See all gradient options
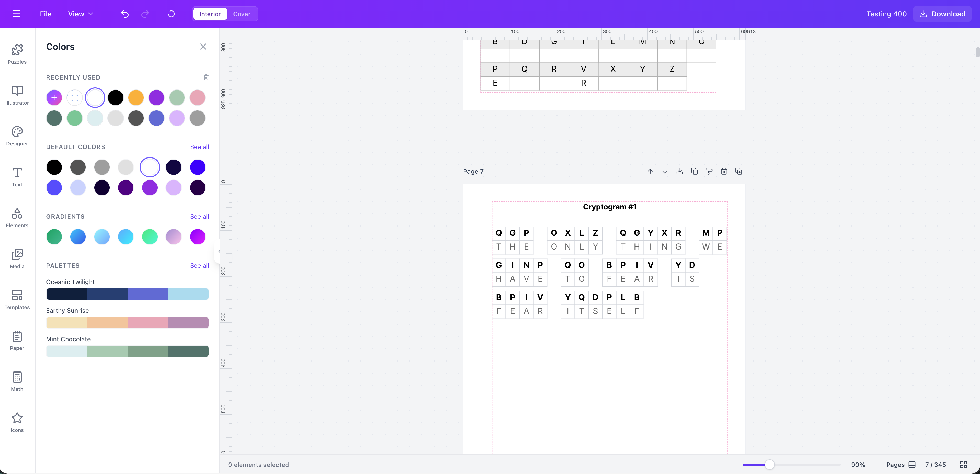The width and height of the screenshot is (980, 474). 199,217
